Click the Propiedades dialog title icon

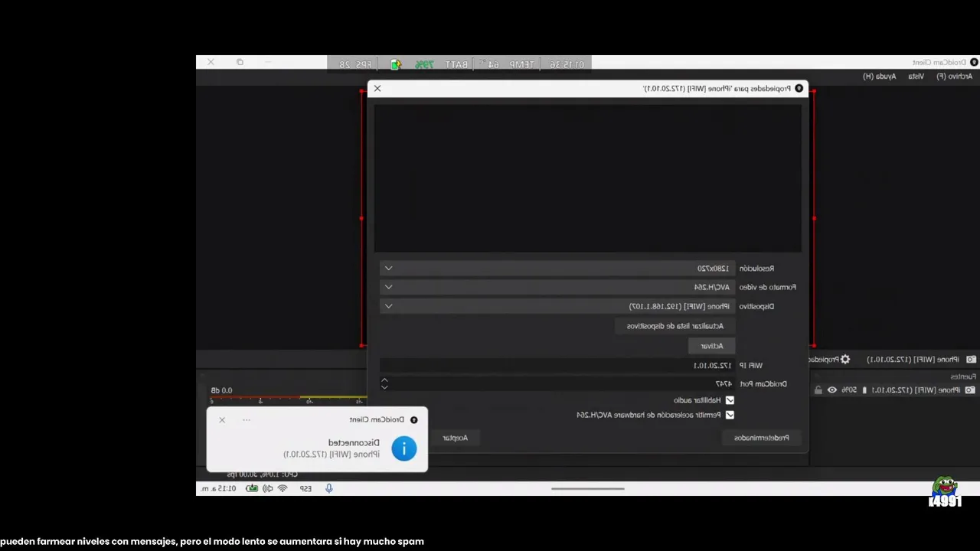coord(799,89)
